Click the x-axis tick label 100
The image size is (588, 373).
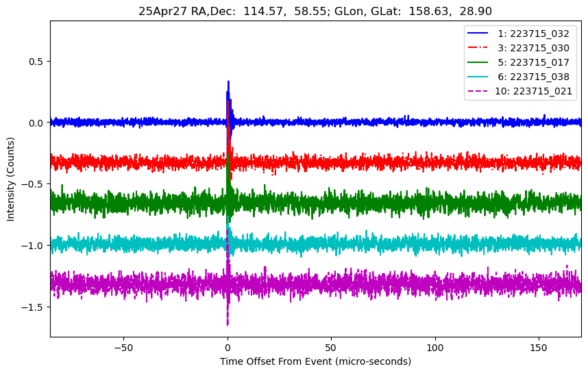tap(435, 348)
